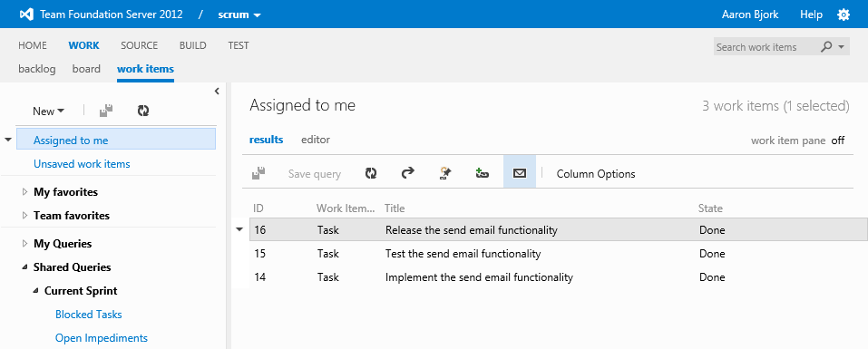The image size is (868, 349).
Task: Click the link to new work item icon
Action: click(x=483, y=173)
